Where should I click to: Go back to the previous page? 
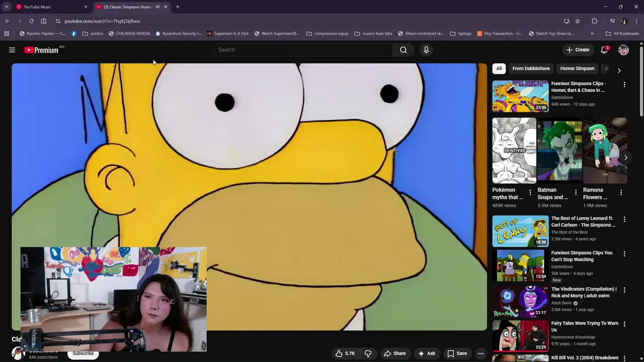pyautogui.click(x=7, y=21)
